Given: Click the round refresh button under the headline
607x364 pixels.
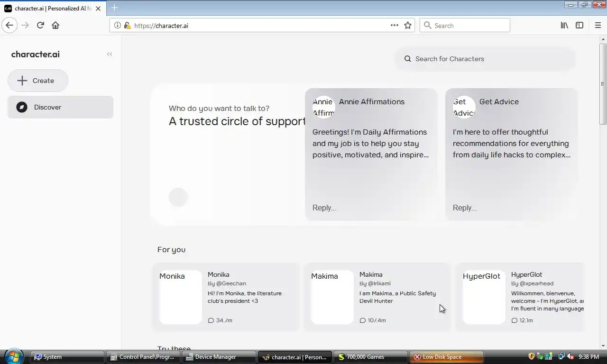Looking at the screenshot, I should tap(178, 197).
